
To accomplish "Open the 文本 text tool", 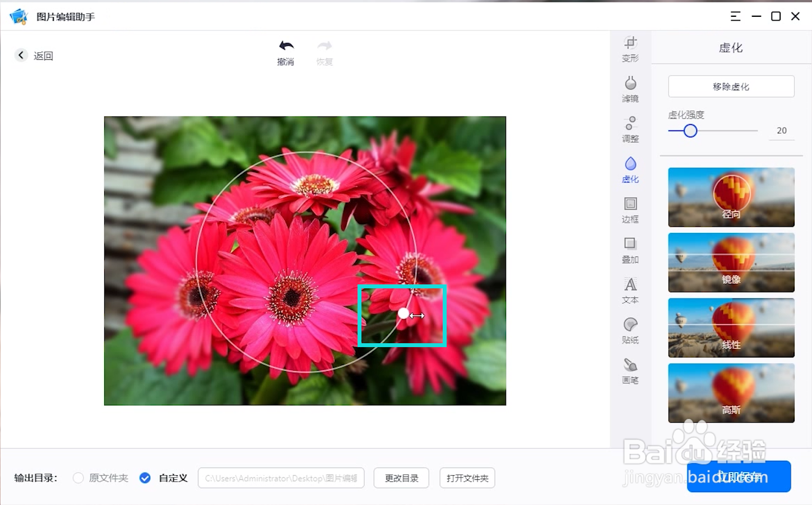I will coord(630,290).
